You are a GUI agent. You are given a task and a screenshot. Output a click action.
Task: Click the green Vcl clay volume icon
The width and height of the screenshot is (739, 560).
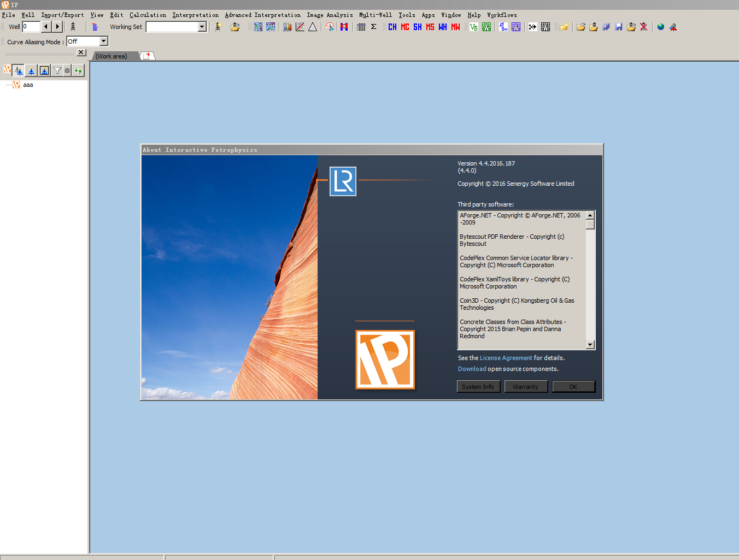coord(474,27)
